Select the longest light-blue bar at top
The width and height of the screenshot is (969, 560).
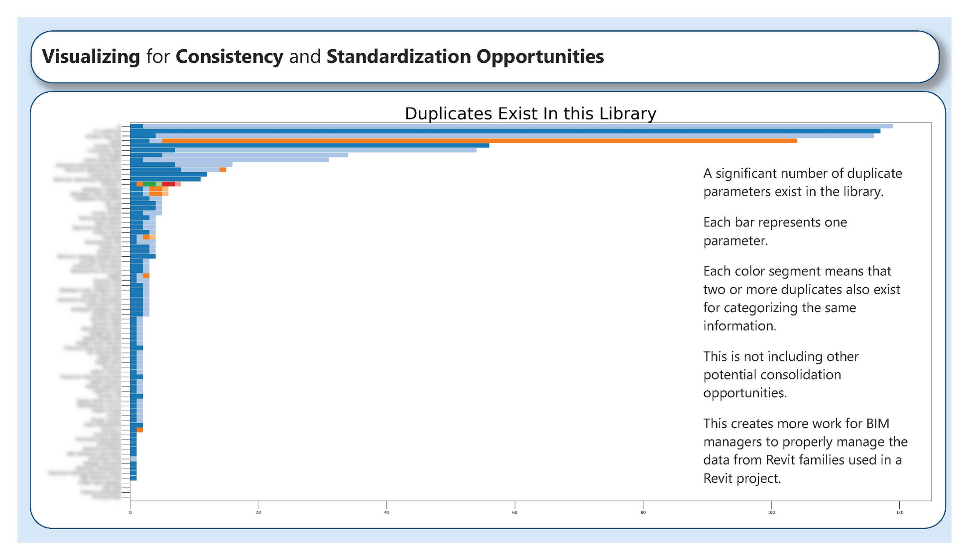518,126
